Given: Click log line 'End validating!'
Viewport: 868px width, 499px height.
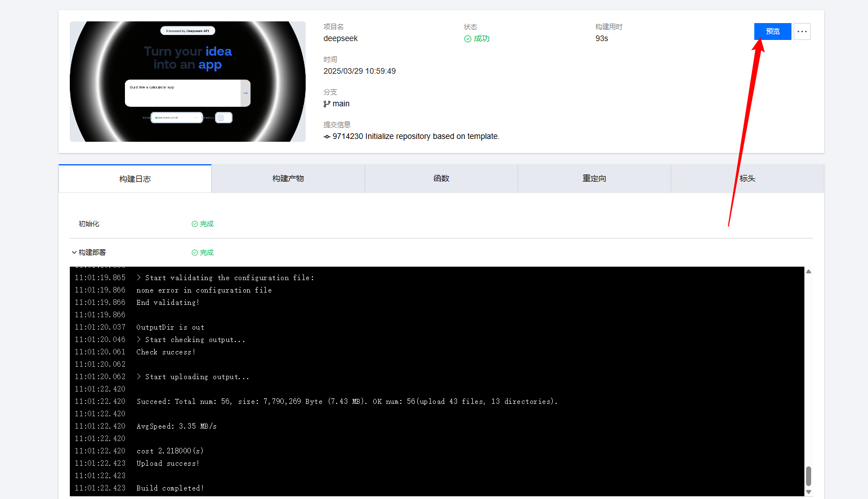Looking at the screenshot, I should coord(168,303).
